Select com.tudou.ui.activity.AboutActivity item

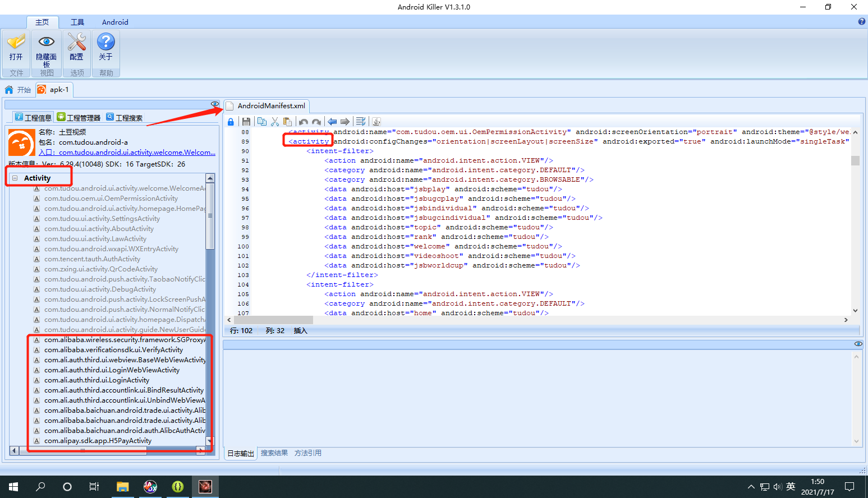99,229
